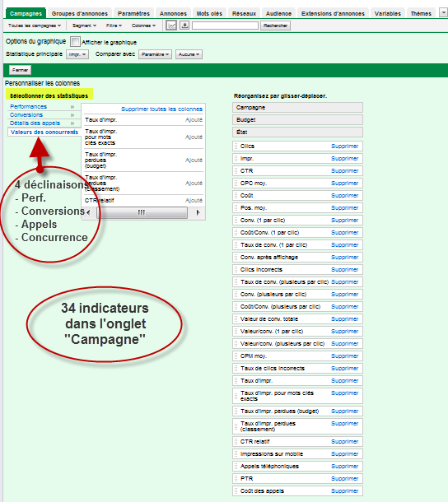Viewport: 448px width, 502px height.
Task: Click the drag handle beside CTR relatif
Action: pos(236,442)
